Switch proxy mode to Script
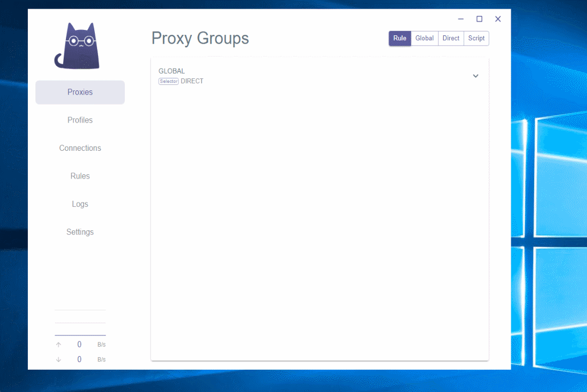Viewport: 587px width, 392px height. tap(476, 39)
